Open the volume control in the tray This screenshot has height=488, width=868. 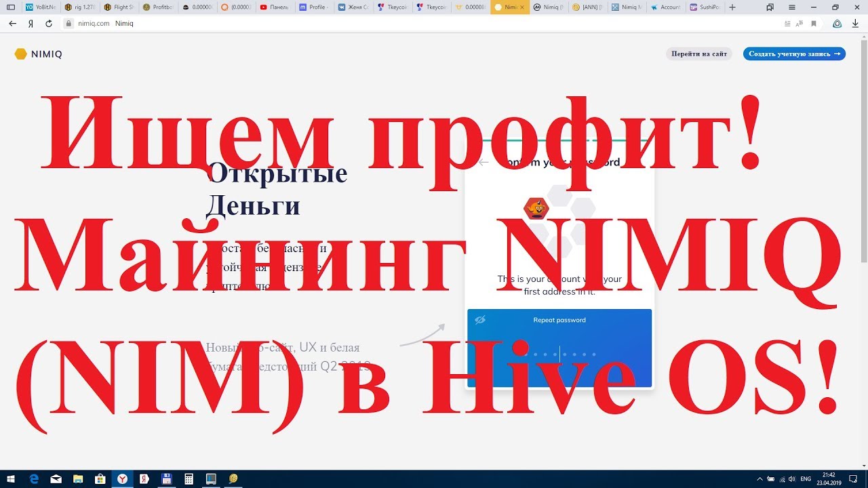(x=791, y=479)
